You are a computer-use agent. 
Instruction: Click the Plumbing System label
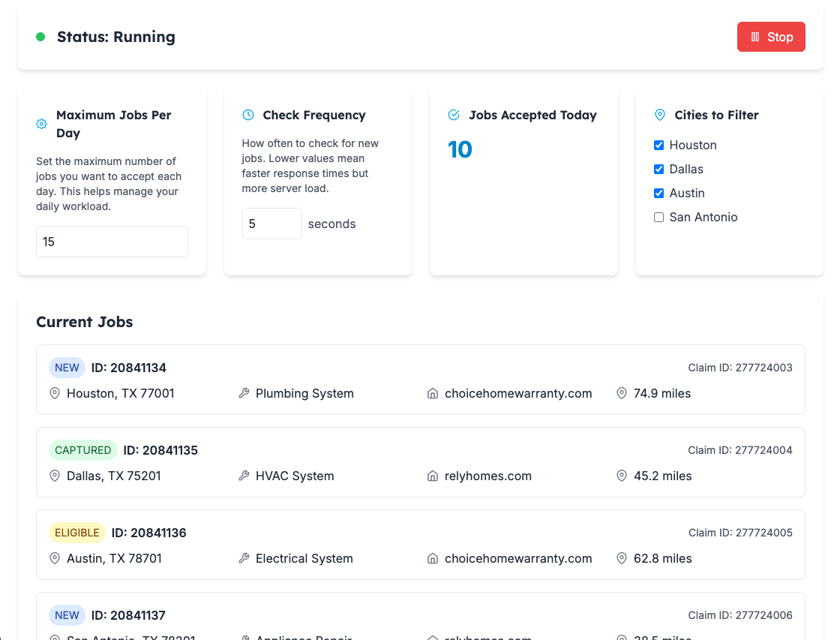(x=304, y=393)
